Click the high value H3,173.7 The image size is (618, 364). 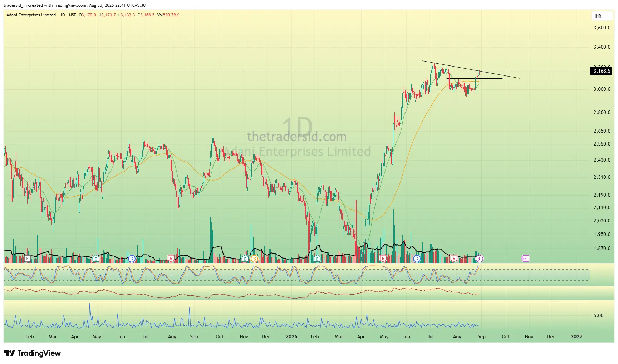coord(107,15)
